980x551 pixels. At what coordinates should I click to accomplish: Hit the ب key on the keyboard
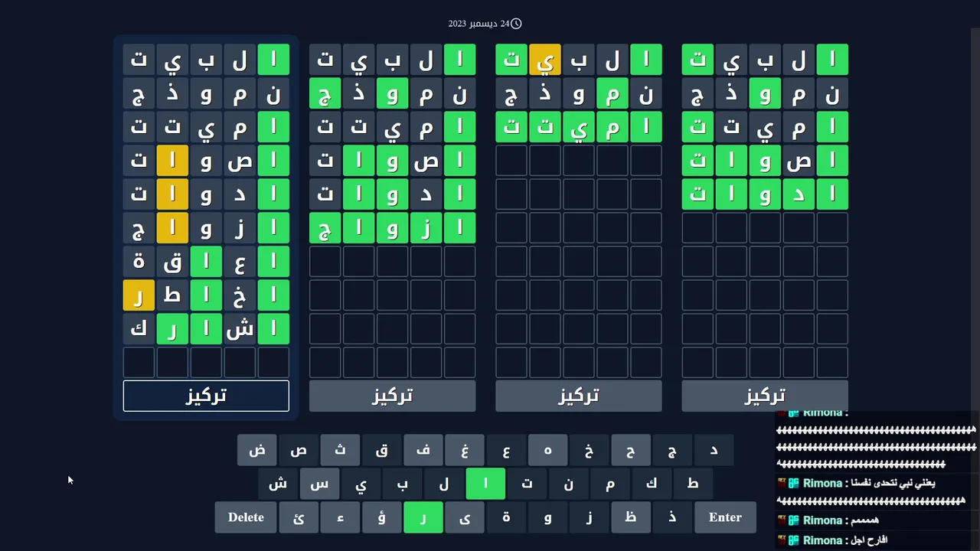(402, 484)
